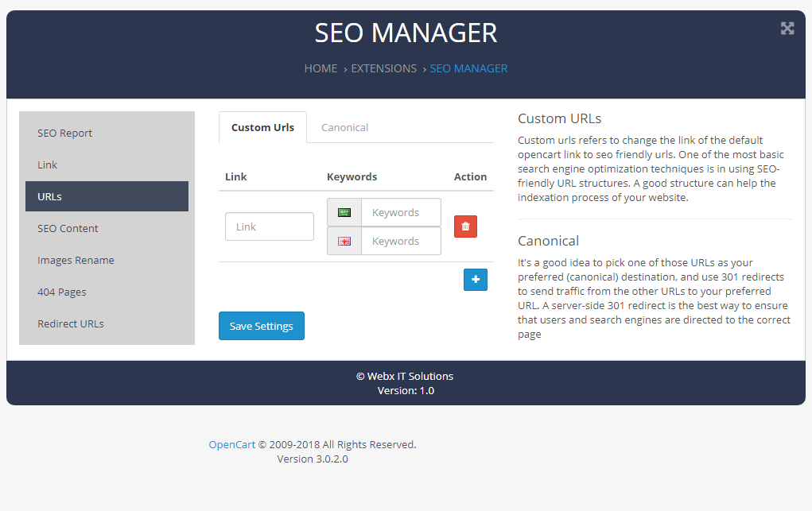The height and width of the screenshot is (511, 812).
Task: Click the Keywords field beside UK flag
Action: (x=401, y=242)
